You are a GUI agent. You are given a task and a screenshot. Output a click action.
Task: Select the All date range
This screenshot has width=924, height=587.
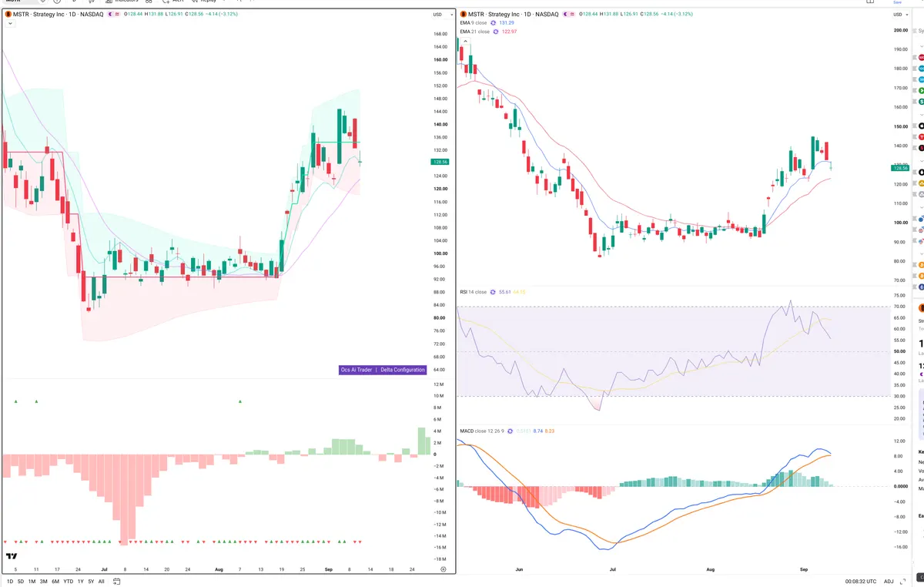point(102,582)
